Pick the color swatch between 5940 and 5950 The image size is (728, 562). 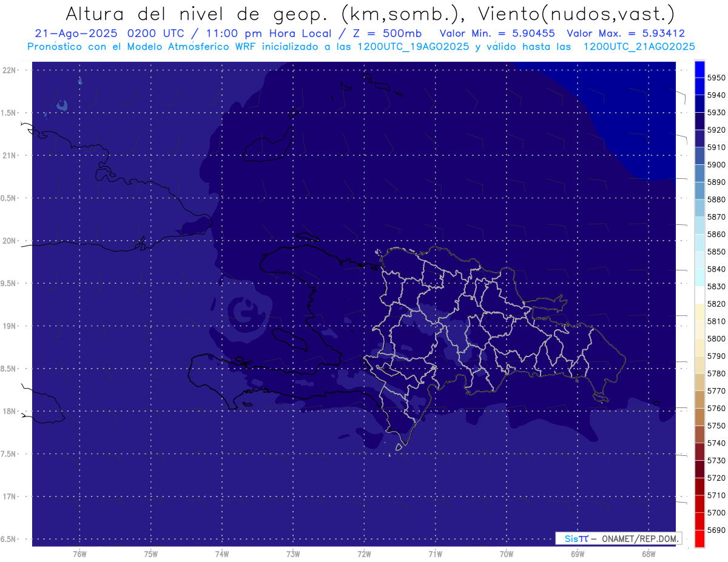(699, 86)
